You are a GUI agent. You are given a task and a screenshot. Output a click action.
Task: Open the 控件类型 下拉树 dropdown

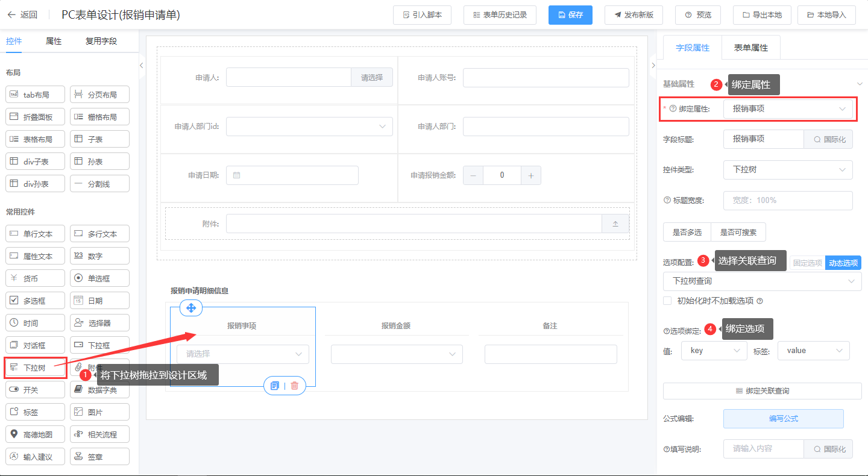[x=788, y=170]
